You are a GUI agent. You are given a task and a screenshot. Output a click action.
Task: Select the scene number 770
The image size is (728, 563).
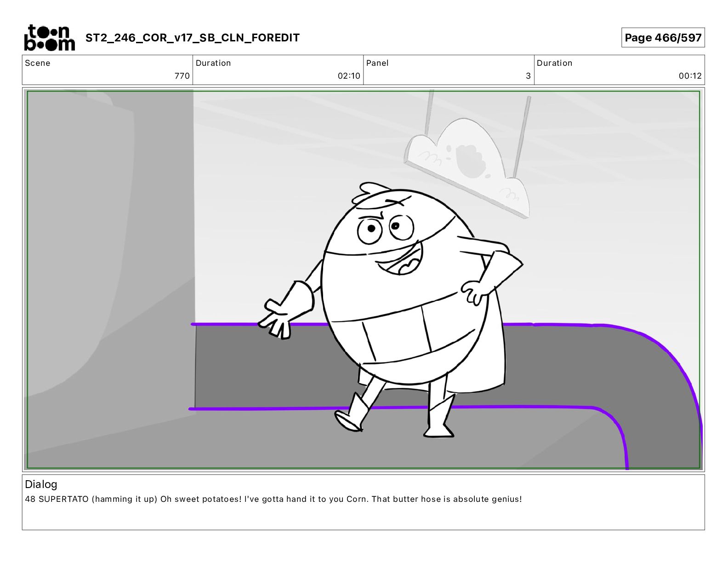click(x=182, y=76)
